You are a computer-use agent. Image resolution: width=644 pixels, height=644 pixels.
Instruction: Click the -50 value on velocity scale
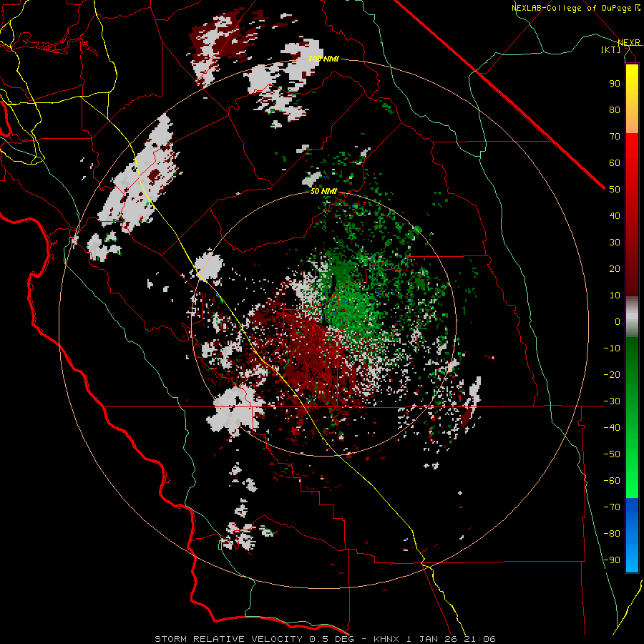click(612, 454)
